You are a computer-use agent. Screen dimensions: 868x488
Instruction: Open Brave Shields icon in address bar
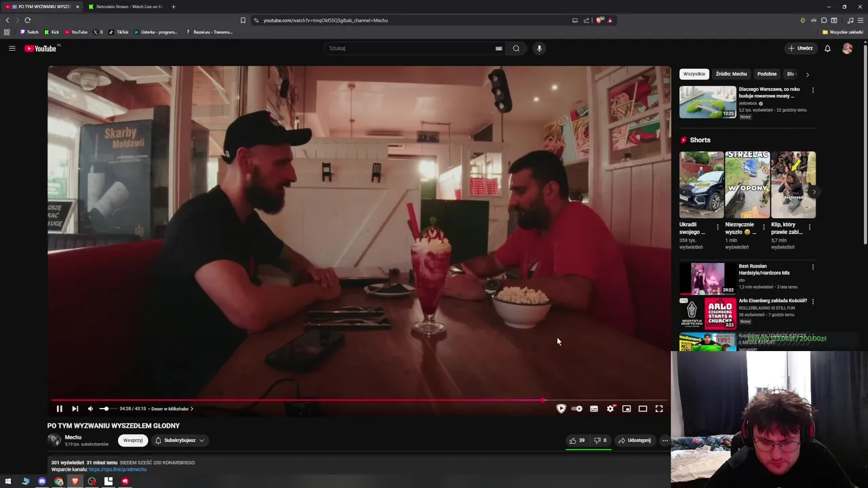pos(599,20)
